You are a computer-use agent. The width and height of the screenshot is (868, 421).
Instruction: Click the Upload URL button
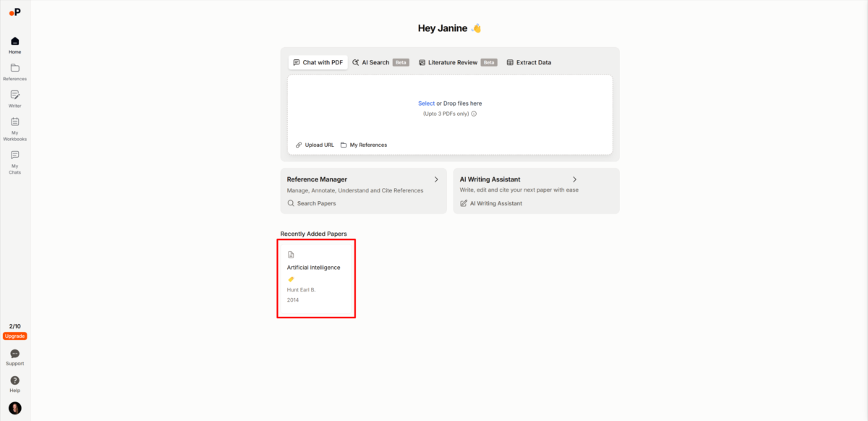click(315, 145)
